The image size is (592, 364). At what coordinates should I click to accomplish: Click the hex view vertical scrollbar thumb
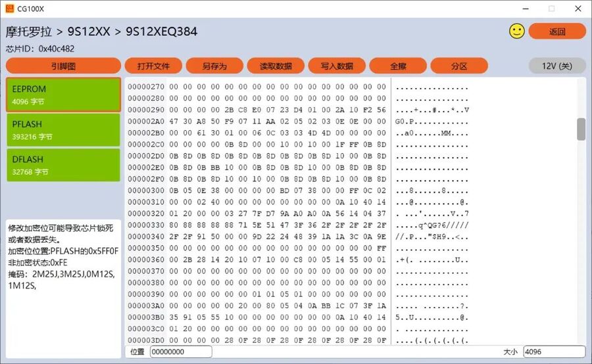point(581,129)
